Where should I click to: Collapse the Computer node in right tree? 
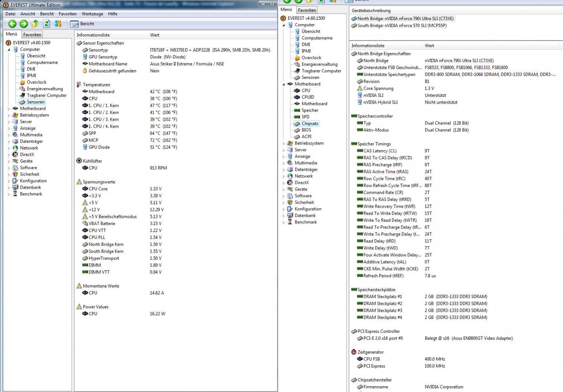click(284, 25)
